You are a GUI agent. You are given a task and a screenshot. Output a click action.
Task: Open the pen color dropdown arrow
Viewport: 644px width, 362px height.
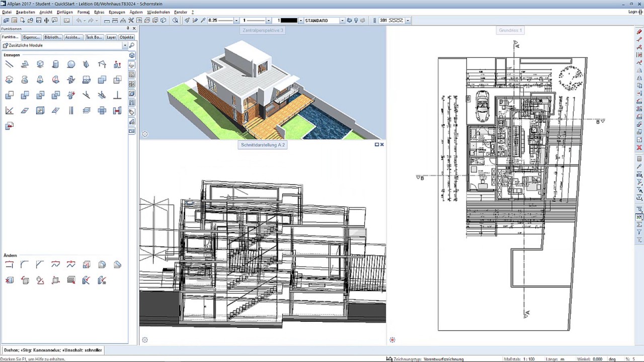pos(301,21)
